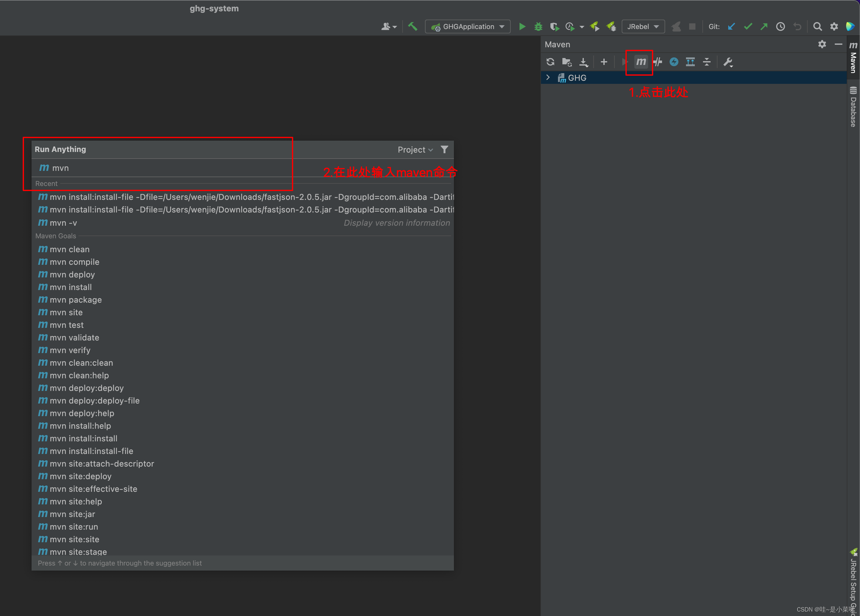Select the GHG project row
Screen dimensions: 860x616
[x=694, y=78]
